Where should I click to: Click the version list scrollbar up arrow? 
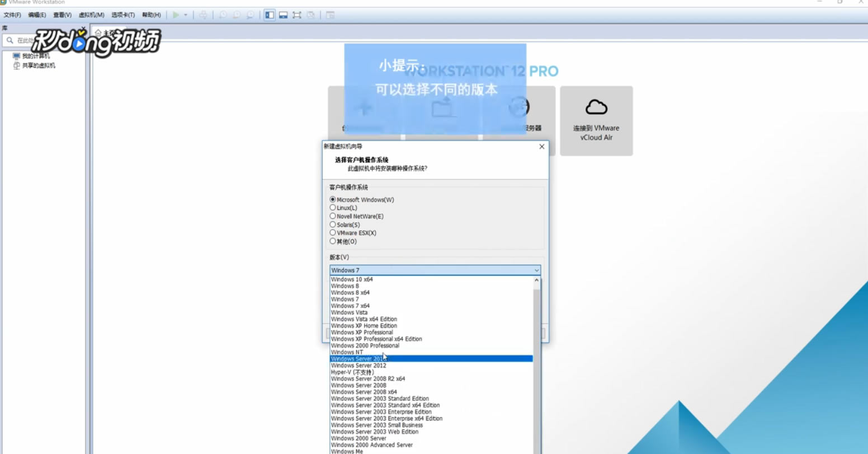pos(536,280)
